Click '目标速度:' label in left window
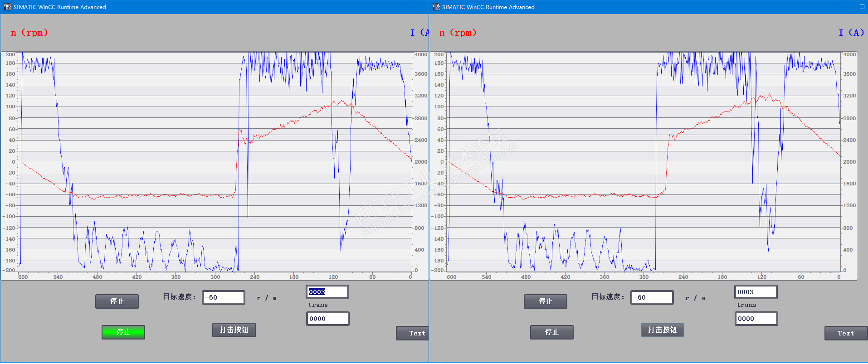The width and height of the screenshot is (868, 364). 180,297
